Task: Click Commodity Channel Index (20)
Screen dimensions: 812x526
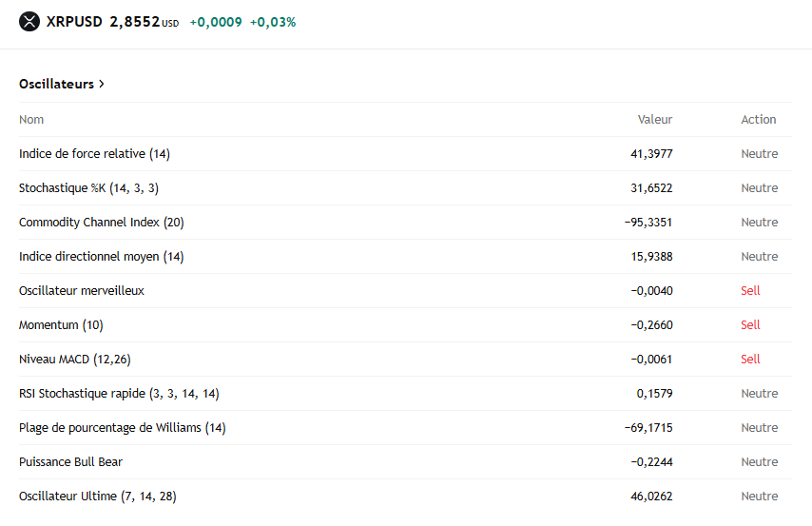Action: point(101,222)
